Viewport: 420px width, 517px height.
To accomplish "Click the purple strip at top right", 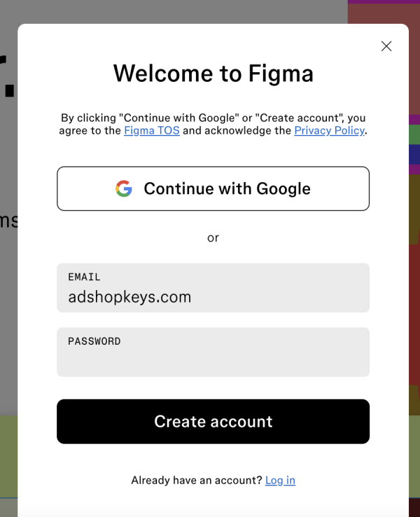I will click(384, 1).
